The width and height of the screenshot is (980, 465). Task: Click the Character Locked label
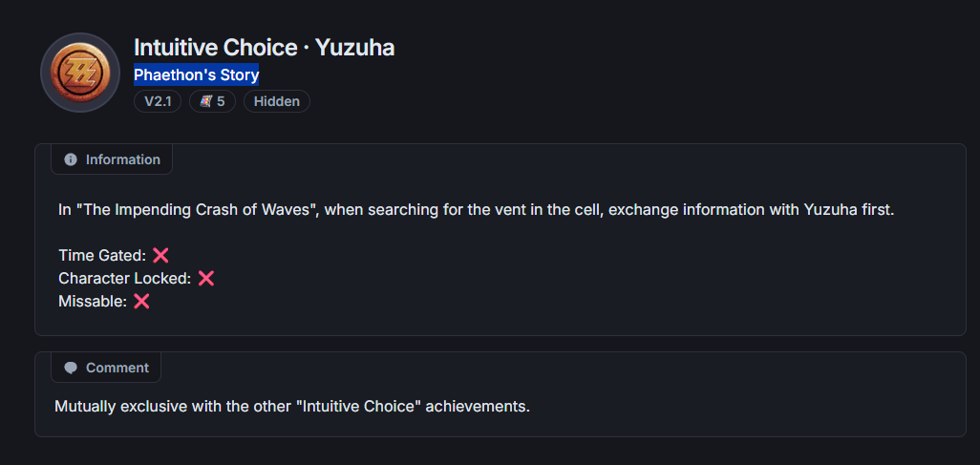(x=124, y=278)
